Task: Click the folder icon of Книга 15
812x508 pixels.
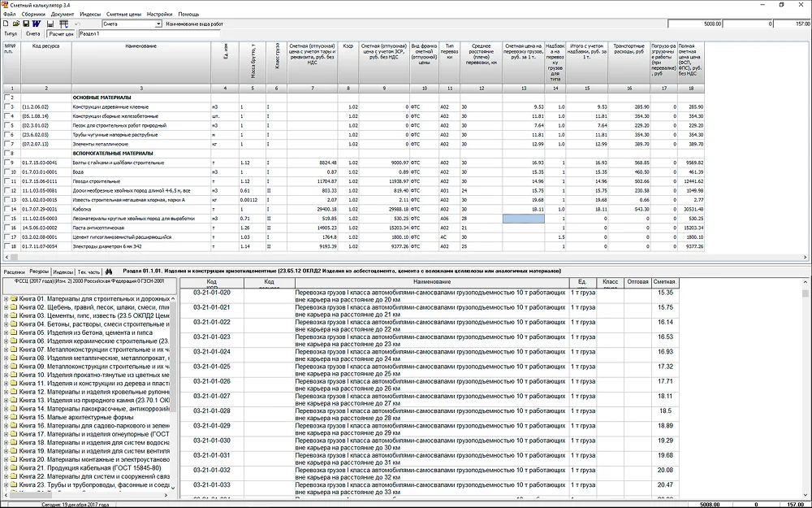Action: point(14,417)
